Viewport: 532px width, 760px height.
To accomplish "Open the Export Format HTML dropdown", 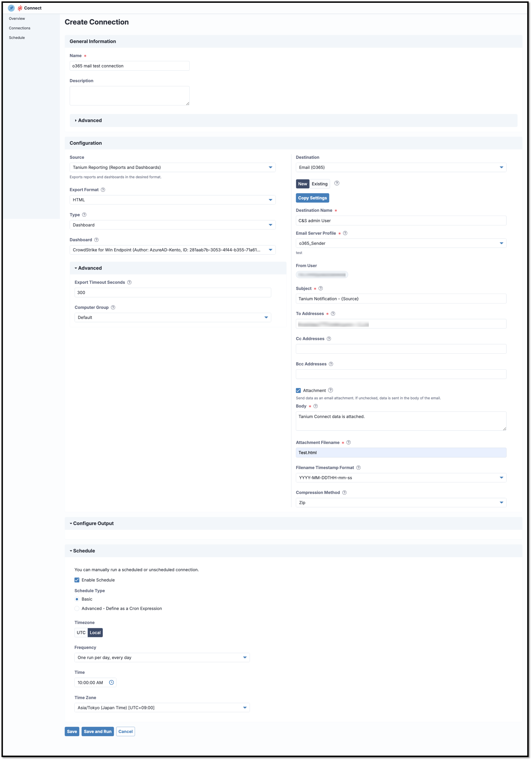I will (172, 200).
